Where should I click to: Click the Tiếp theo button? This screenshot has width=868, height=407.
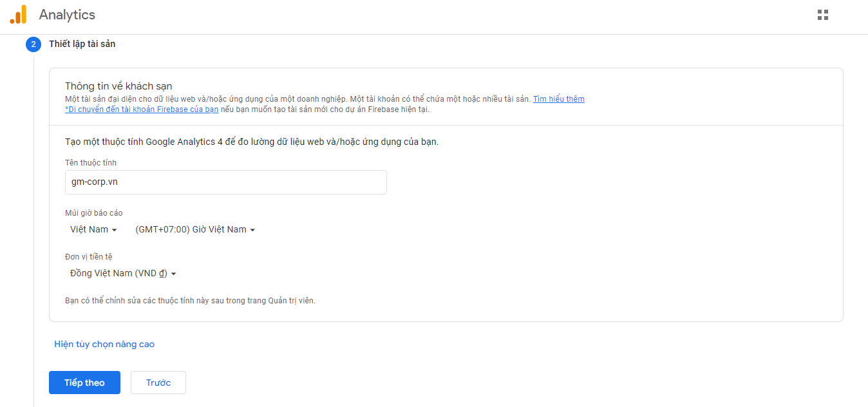84,383
